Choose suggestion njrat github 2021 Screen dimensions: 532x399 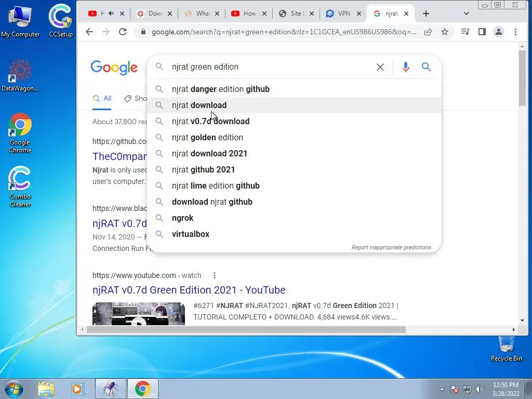pyautogui.click(x=295, y=170)
